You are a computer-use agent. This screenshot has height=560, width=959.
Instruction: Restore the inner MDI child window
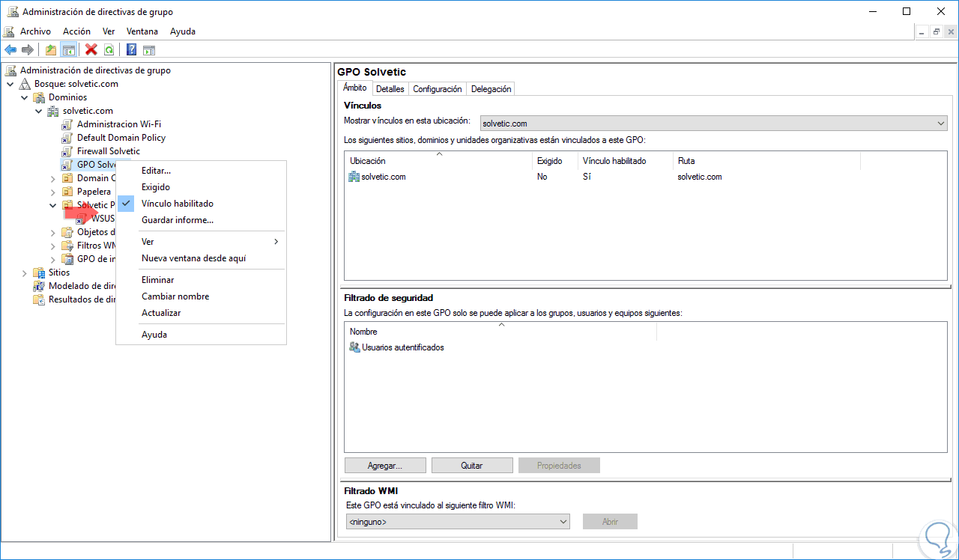(x=937, y=31)
